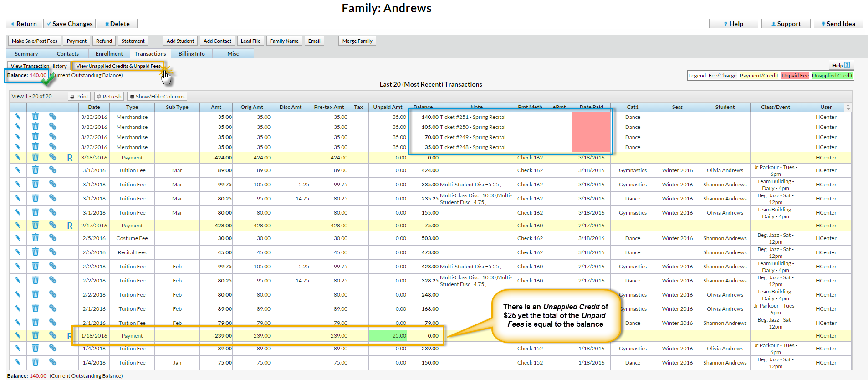Click trash icon on row with balance 248.00
Screen dimensions: 868x380
coord(35,294)
